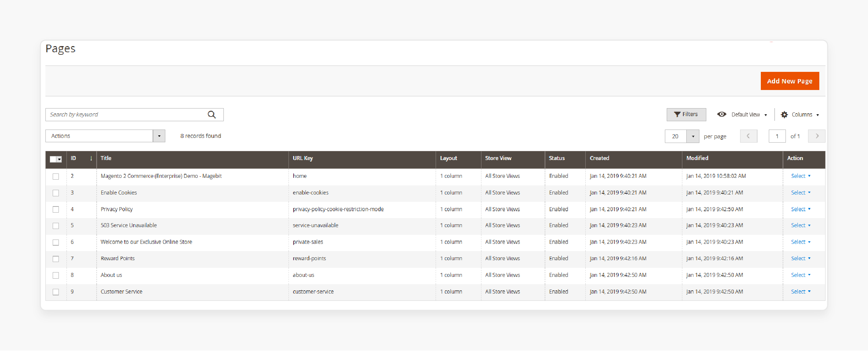Open the Filters panel

click(686, 115)
